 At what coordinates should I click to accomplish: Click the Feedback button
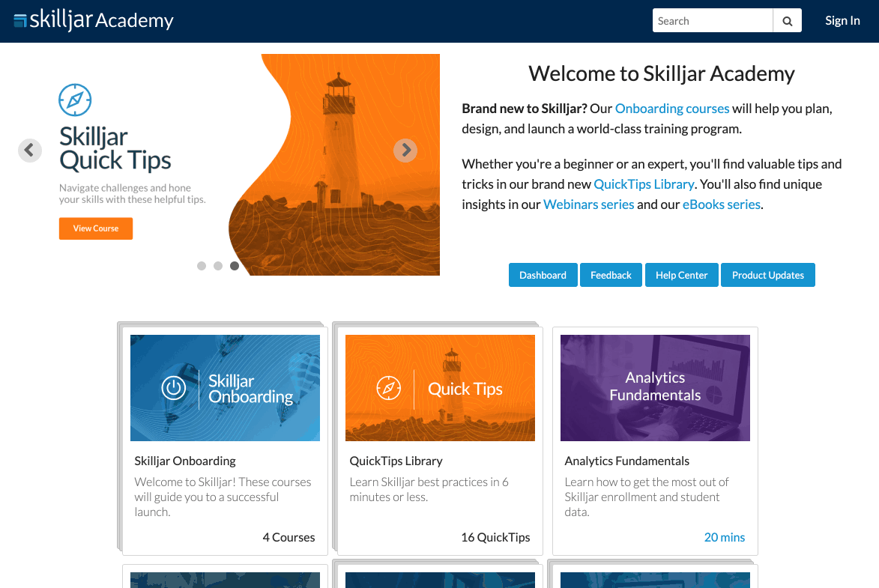pos(611,275)
